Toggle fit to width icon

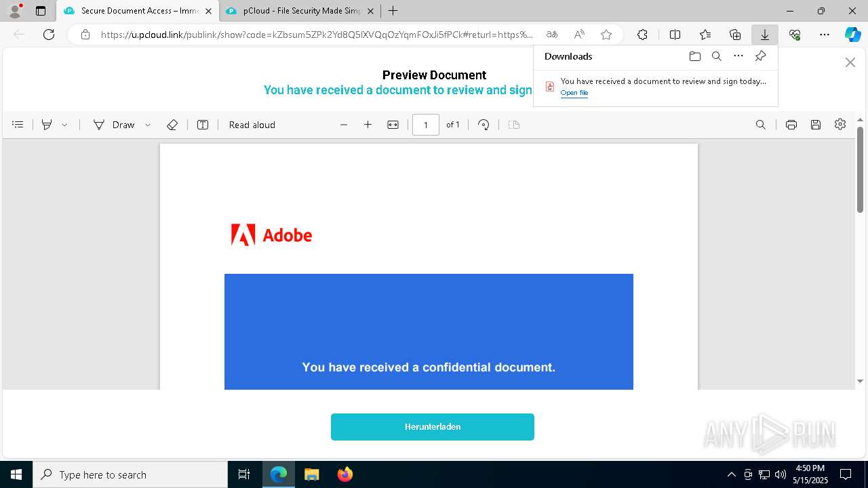click(393, 125)
